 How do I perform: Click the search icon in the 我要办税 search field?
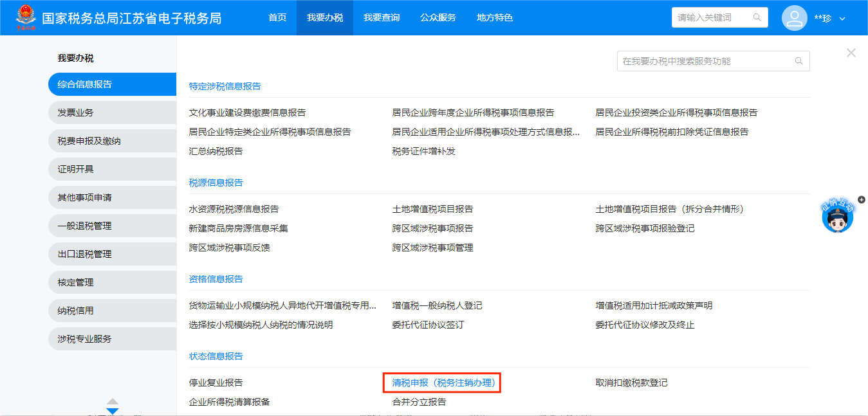[799, 61]
